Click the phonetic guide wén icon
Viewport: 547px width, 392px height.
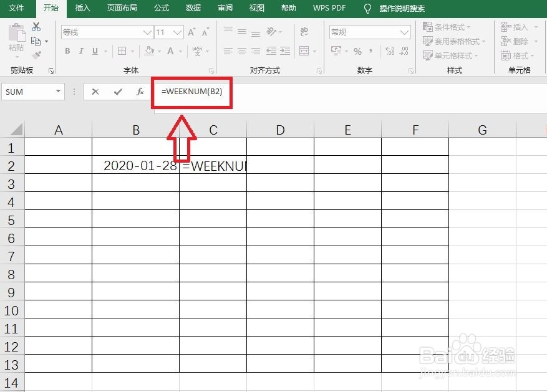click(197, 51)
